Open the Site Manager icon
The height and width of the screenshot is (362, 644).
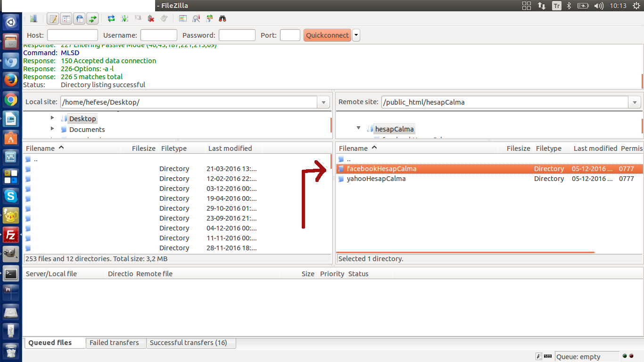tap(33, 19)
